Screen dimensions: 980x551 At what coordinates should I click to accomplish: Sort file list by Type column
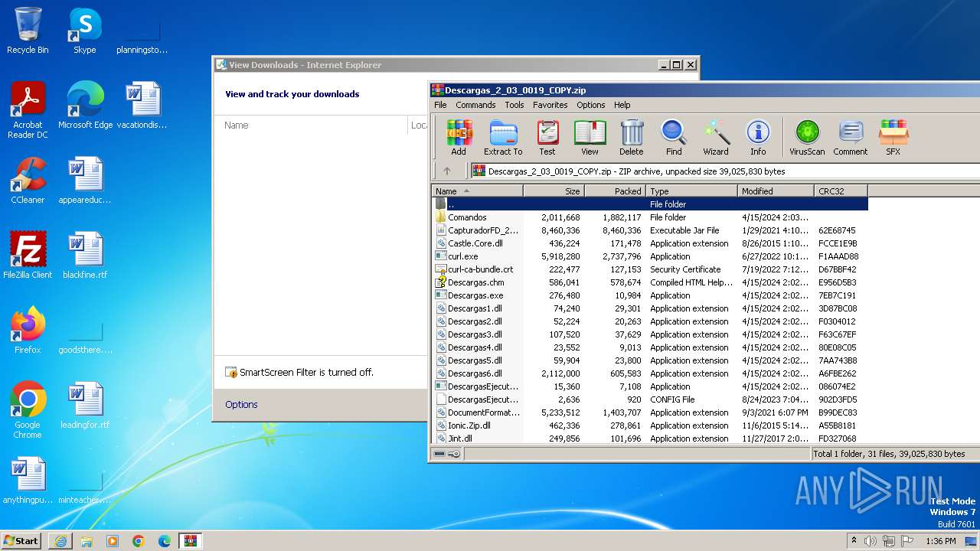pyautogui.click(x=692, y=191)
